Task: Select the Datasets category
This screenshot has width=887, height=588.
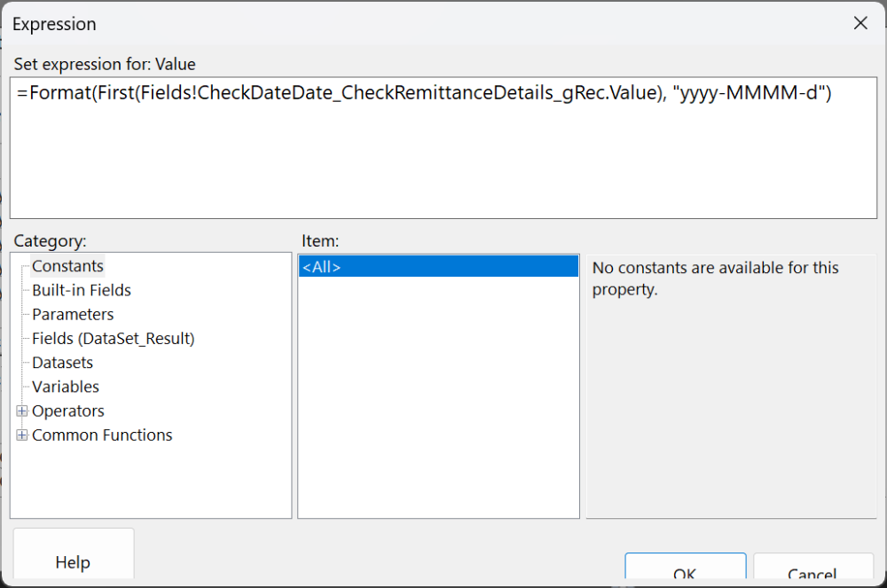Action: 62,362
